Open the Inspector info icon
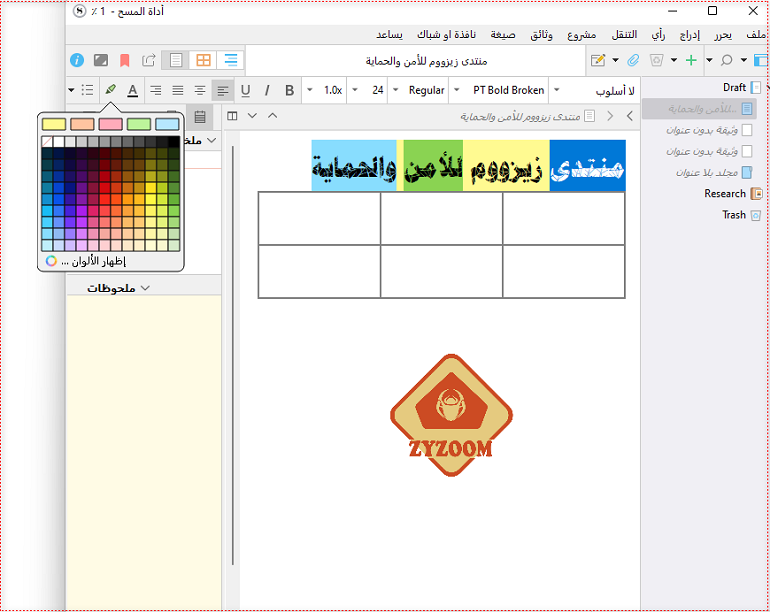This screenshot has height=612, width=770. (x=77, y=60)
